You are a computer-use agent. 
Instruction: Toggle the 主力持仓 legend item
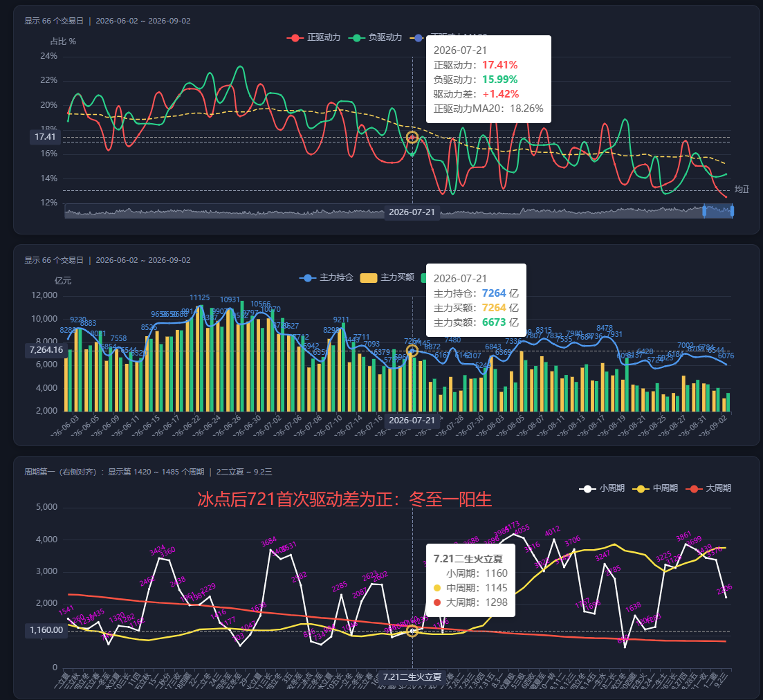click(326, 277)
